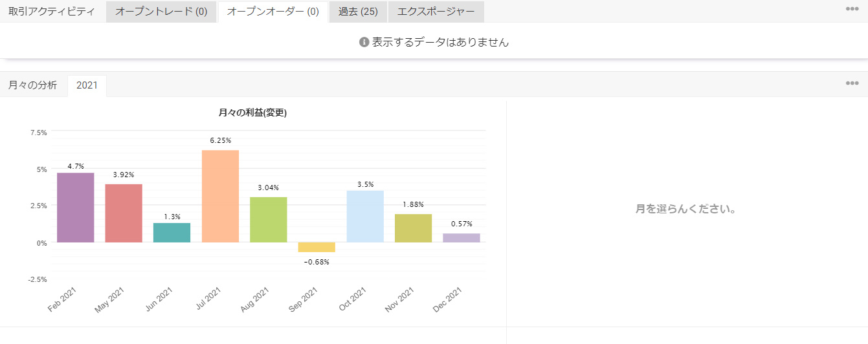Click the green Aug 2021 bar
The width and height of the screenshot is (868, 344).
[269, 220]
